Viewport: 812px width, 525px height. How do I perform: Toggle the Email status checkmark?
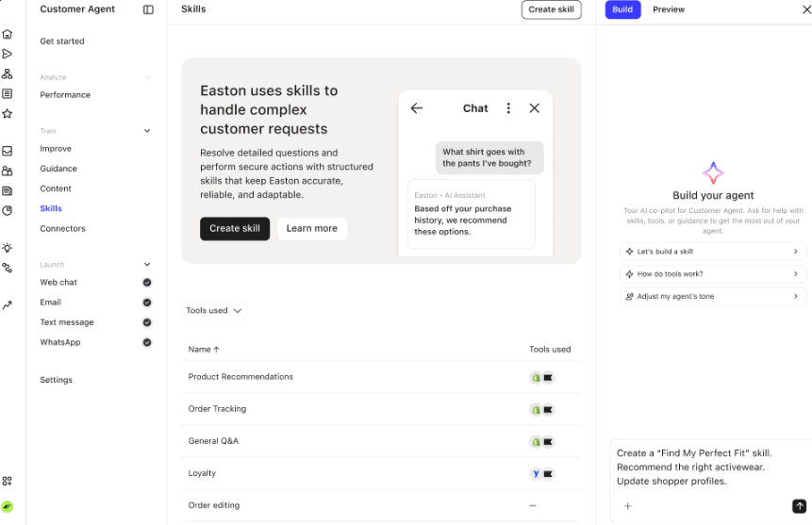[x=147, y=303]
